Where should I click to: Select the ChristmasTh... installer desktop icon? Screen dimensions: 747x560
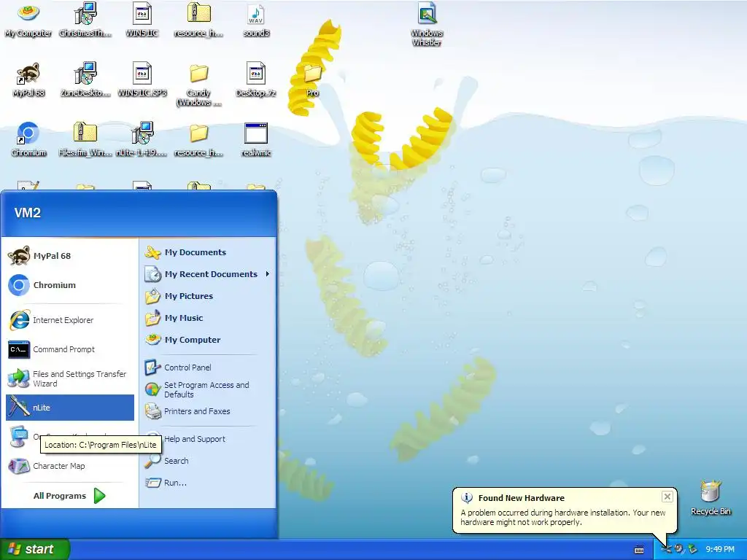pyautogui.click(x=85, y=20)
